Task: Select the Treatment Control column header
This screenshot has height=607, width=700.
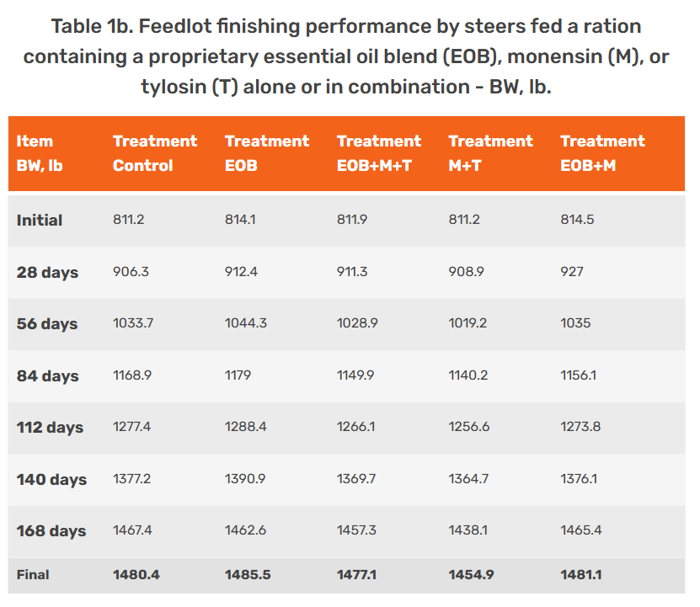Action: click(x=155, y=153)
